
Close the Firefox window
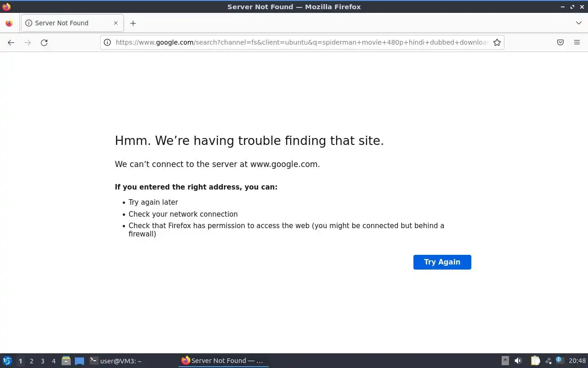(582, 7)
